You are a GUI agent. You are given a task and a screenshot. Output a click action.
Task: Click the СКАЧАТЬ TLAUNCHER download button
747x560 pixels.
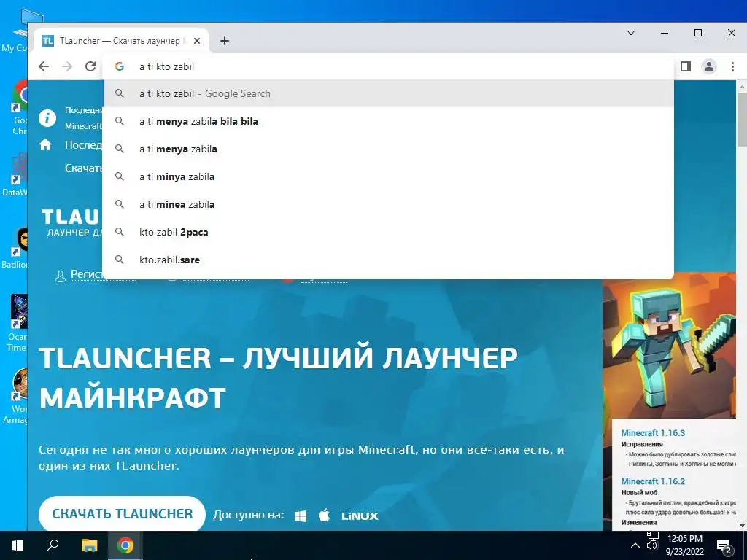tap(122, 514)
